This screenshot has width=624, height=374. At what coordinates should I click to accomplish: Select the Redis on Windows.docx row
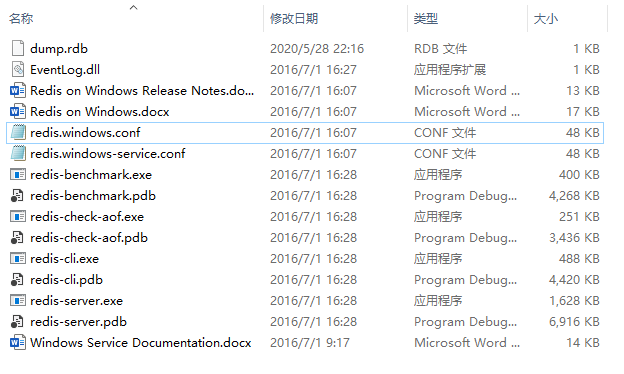click(x=305, y=111)
